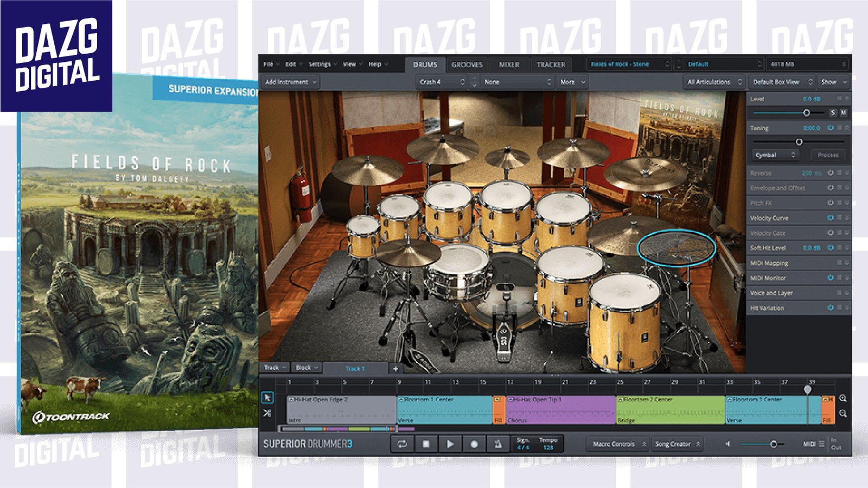This screenshot has height=488, width=868.
Task: Open the Voice and Layer menu icon
Action: click(x=839, y=293)
